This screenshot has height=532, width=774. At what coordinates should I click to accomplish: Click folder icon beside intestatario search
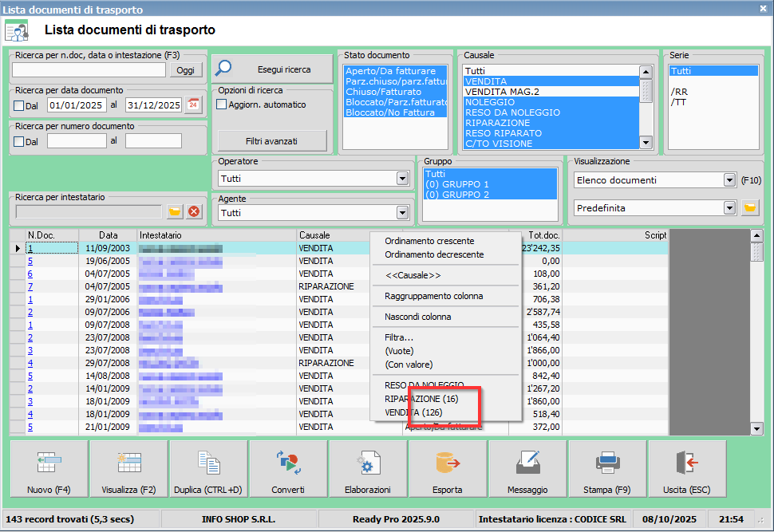(x=175, y=211)
